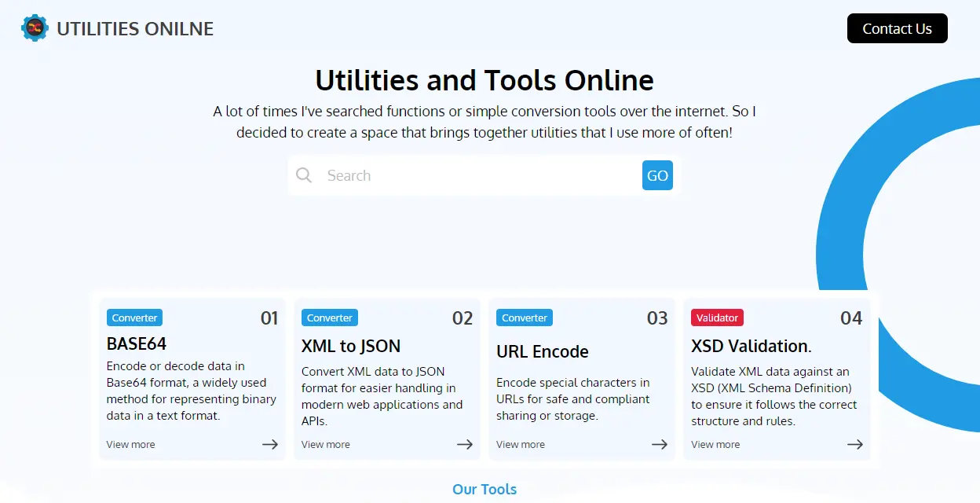Screen dimensions: 980x503
Task: Open the Contact Us page
Action: (898, 28)
